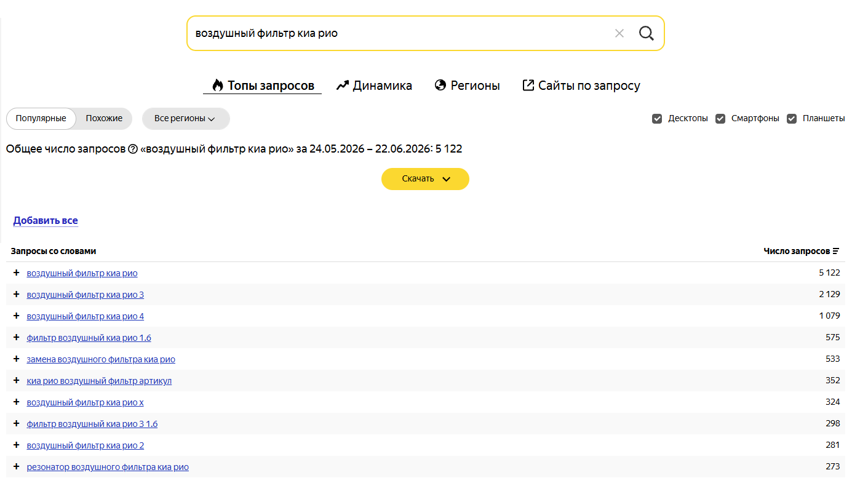Add query воздушный фильтр киа рио with plus
This screenshot has height=478, width=868.
click(17, 273)
